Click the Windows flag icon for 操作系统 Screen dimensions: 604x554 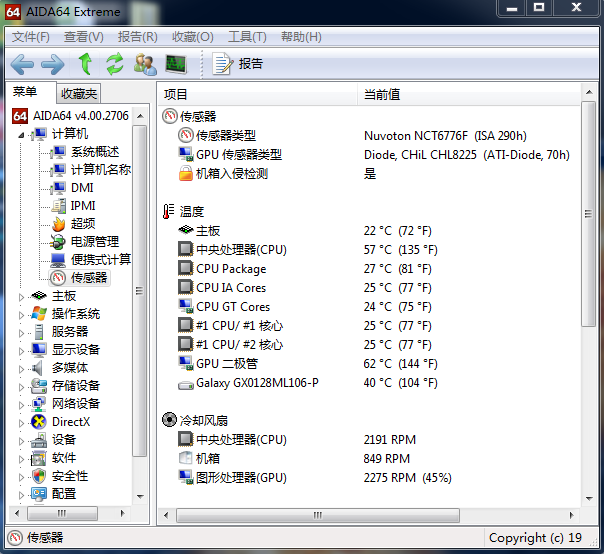coord(39,314)
